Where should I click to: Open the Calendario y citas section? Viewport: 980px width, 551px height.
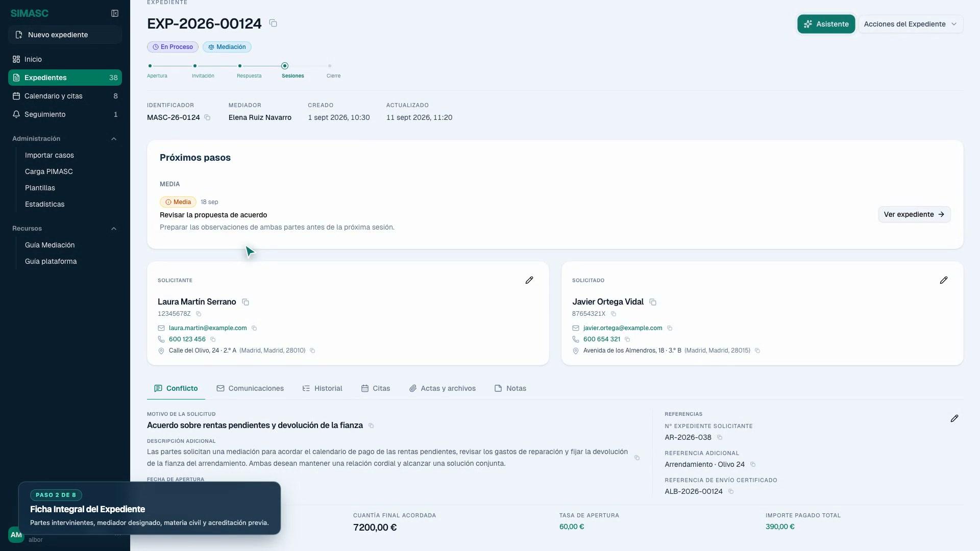pyautogui.click(x=65, y=96)
